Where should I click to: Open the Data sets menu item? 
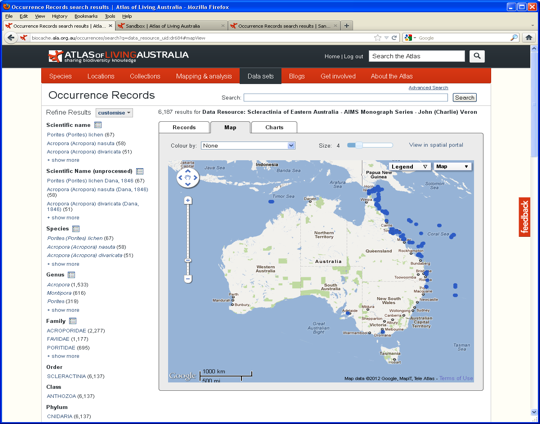pyautogui.click(x=260, y=76)
